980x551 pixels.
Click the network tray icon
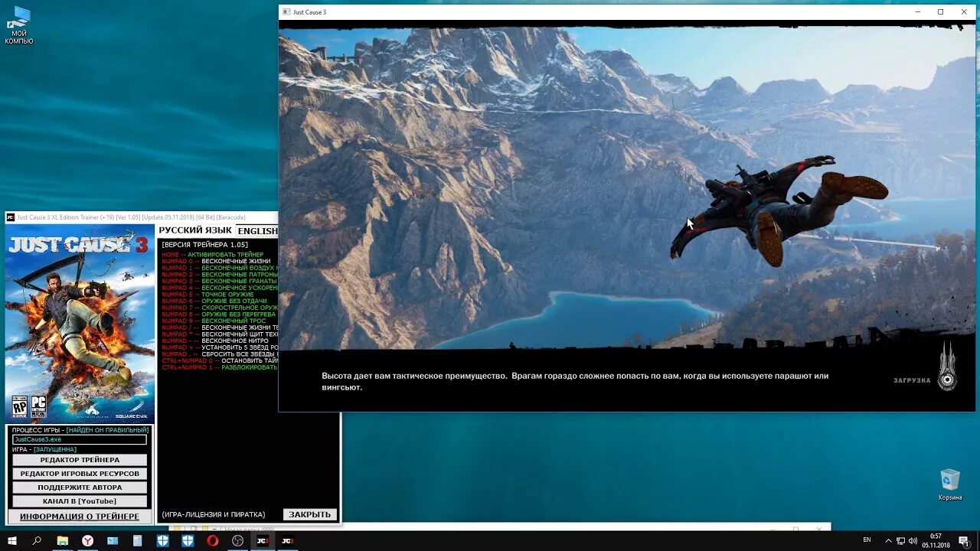pos(900,540)
